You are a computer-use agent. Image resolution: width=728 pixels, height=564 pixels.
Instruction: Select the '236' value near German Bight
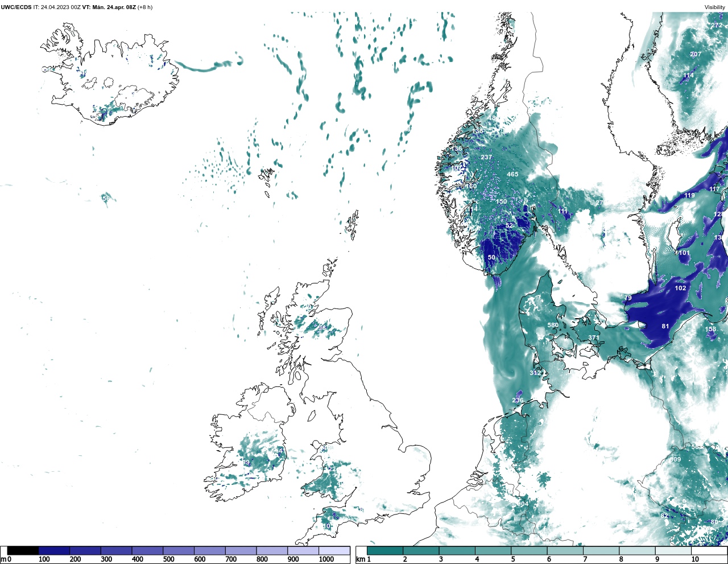(518, 401)
